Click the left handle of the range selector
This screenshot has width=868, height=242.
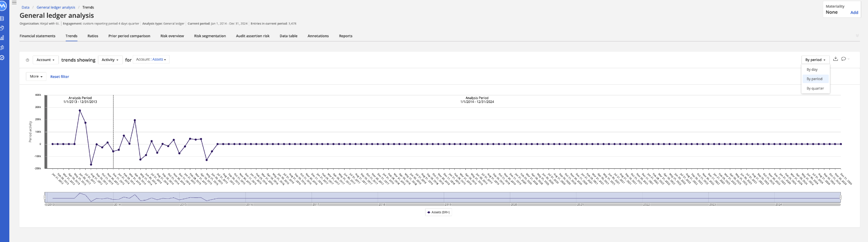click(x=45, y=197)
